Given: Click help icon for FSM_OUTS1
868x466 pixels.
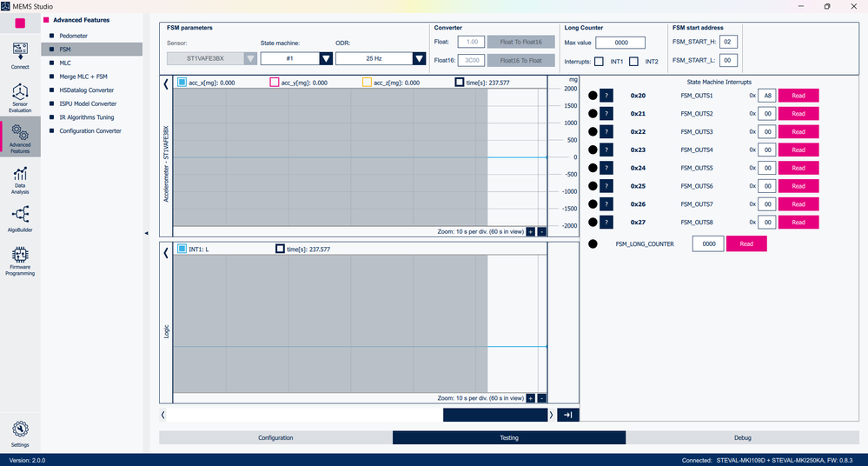Looking at the screenshot, I should click(x=606, y=96).
